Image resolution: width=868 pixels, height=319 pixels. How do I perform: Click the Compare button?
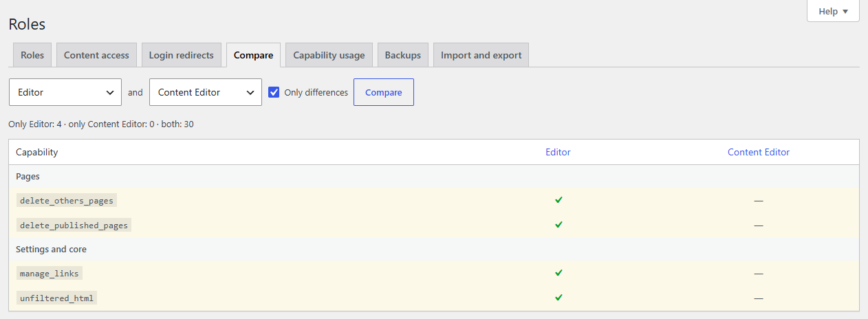tap(384, 92)
